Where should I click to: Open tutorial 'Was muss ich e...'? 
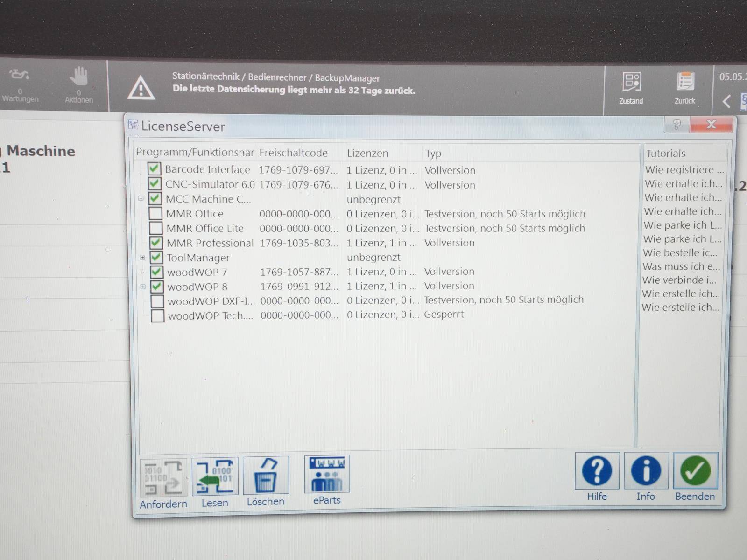tap(681, 266)
